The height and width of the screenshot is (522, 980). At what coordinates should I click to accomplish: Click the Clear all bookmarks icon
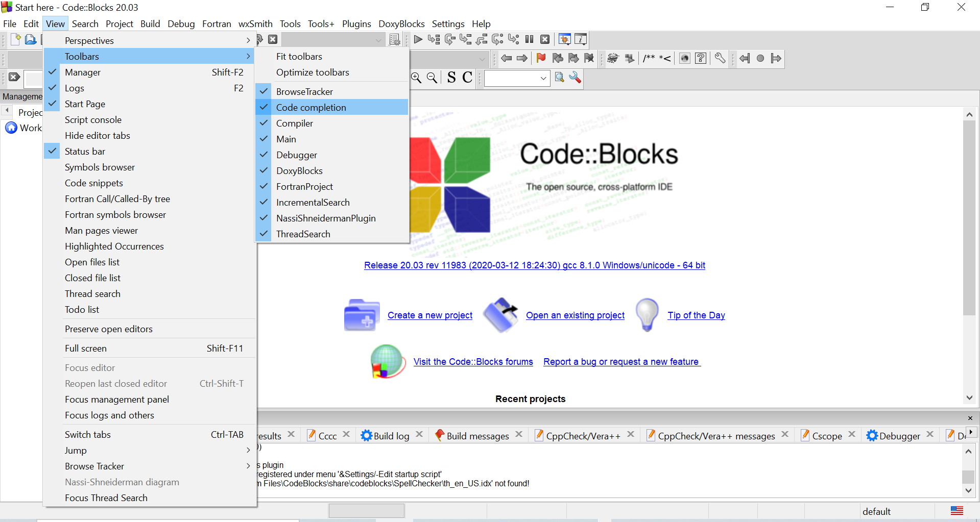coord(589,58)
